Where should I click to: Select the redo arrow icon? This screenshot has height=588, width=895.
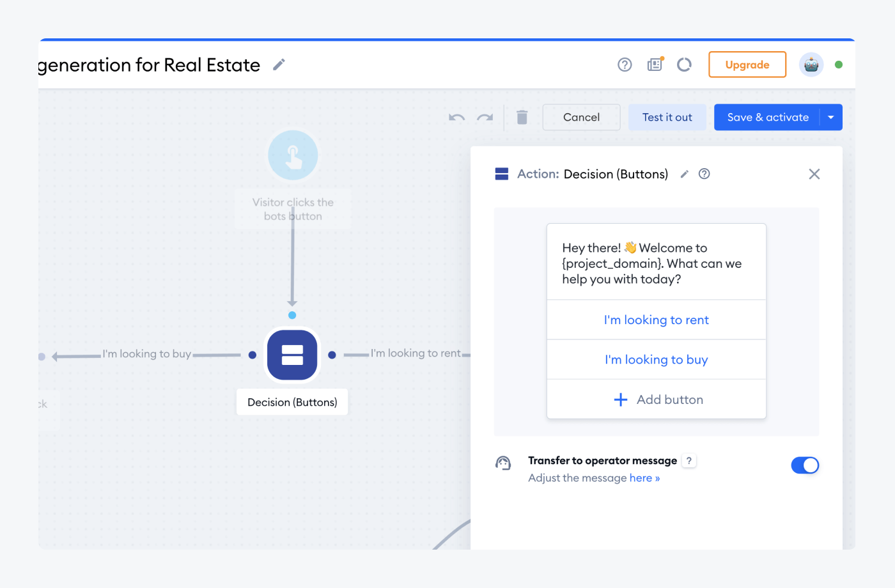click(485, 117)
